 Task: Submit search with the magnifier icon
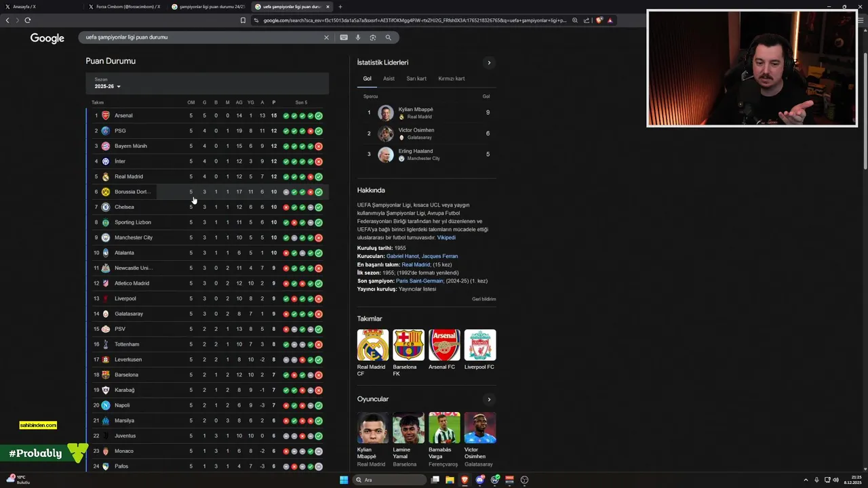tap(389, 37)
